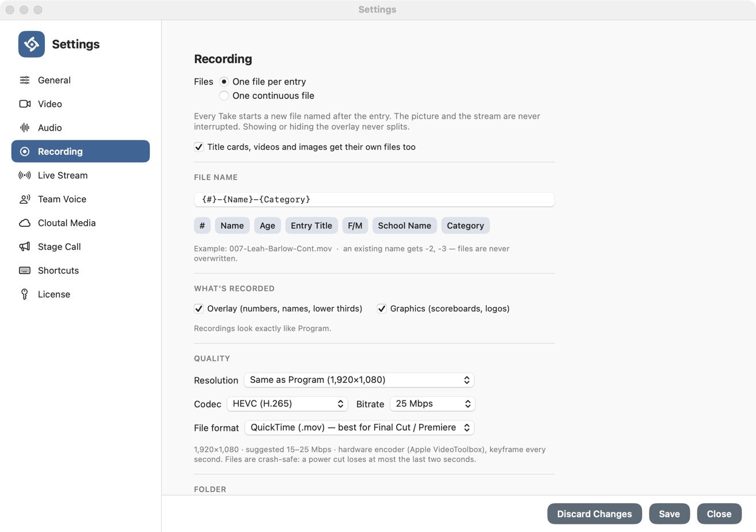The width and height of the screenshot is (756, 532).
Task: Switch to Video settings
Action: tap(81, 104)
